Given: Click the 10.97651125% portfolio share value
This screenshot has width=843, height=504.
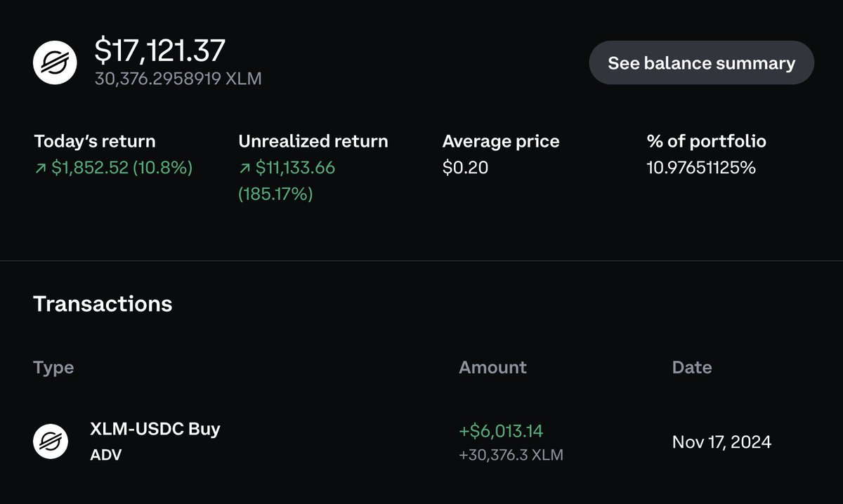Looking at the screenshot, I should (701, 168).
